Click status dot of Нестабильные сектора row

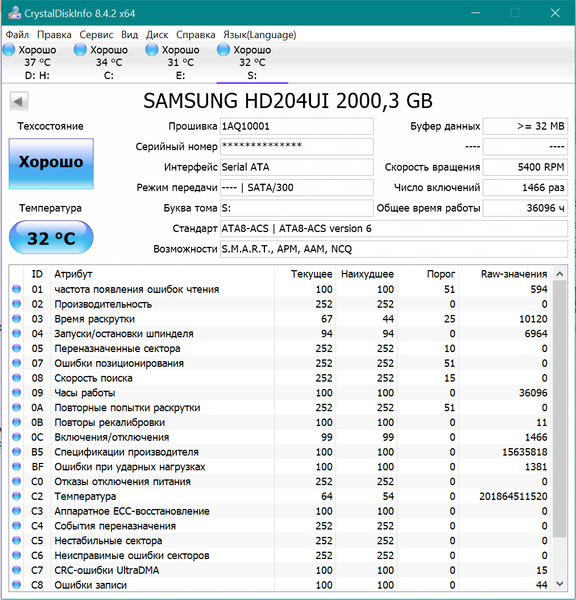coord(16,540)
